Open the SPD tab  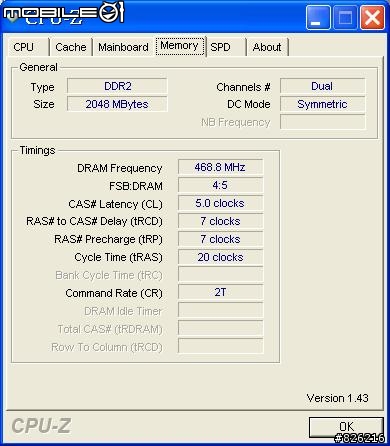(x=226, y=47)
